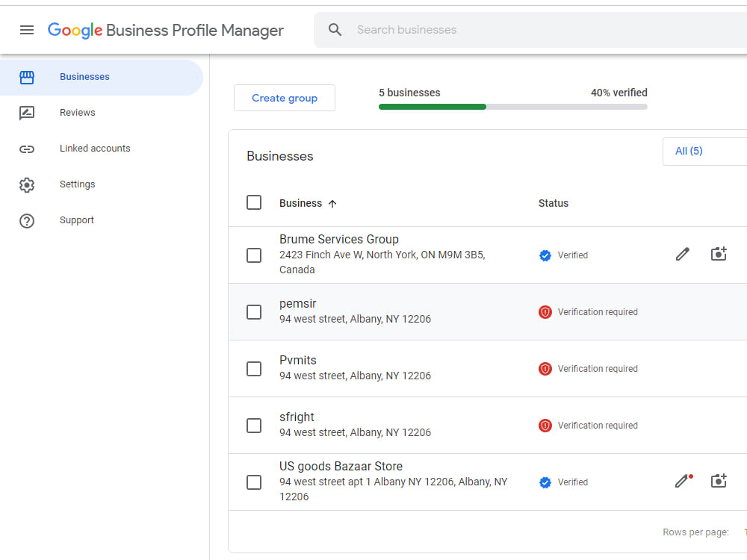
Task: Edit US goods Bazaar Store profile
Action: [x=683, y=481]
